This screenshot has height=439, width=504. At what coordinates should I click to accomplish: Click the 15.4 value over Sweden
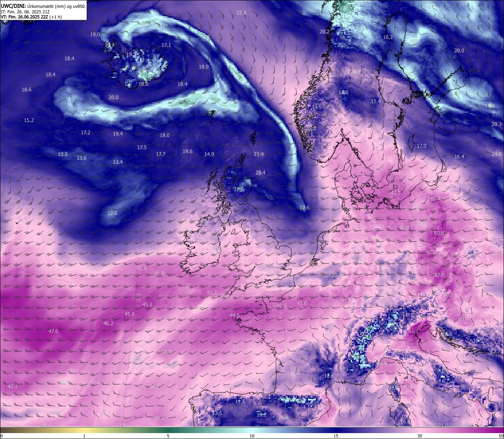click(x=376, y=102)
